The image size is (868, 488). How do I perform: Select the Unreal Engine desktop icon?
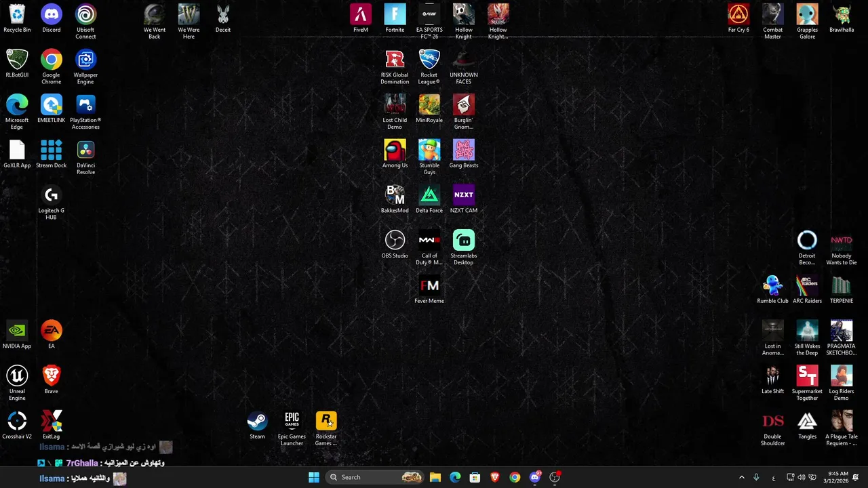[x=17, y=384]
